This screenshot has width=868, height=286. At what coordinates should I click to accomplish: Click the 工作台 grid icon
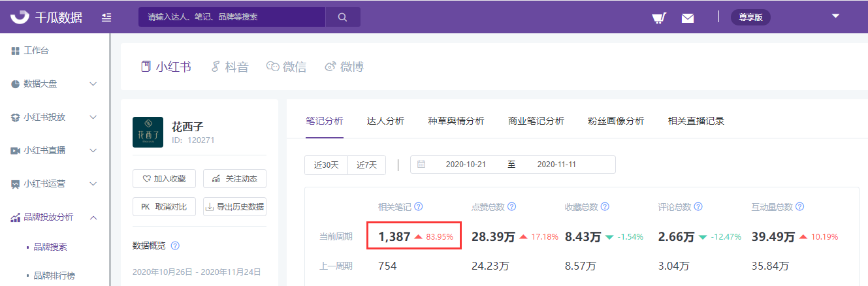tap(15, 51)
